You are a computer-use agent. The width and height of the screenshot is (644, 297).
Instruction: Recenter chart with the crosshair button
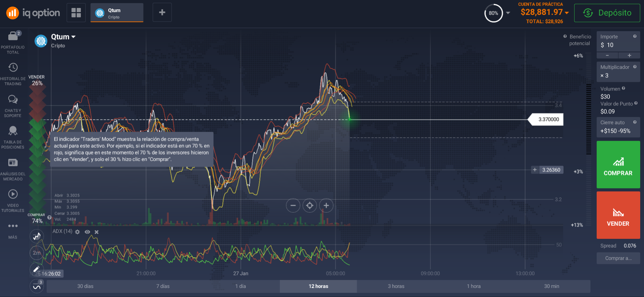(x=310, y=205)
